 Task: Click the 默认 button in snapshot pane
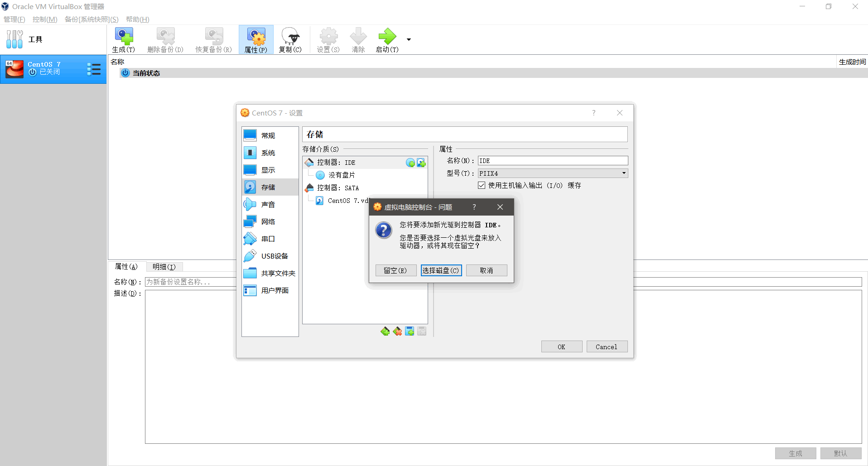pos(840,453)
